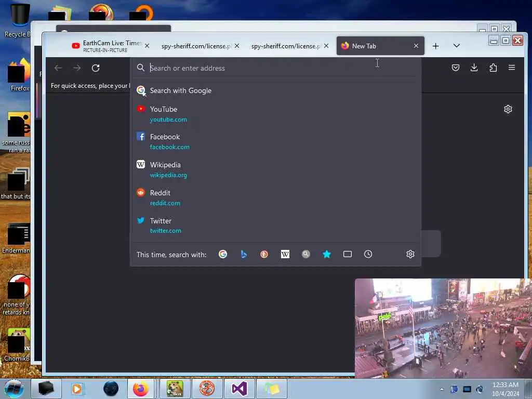Click the taskbar clock 12:33 AM
This screenshot has height=399, width=532.
coord(505,389)
